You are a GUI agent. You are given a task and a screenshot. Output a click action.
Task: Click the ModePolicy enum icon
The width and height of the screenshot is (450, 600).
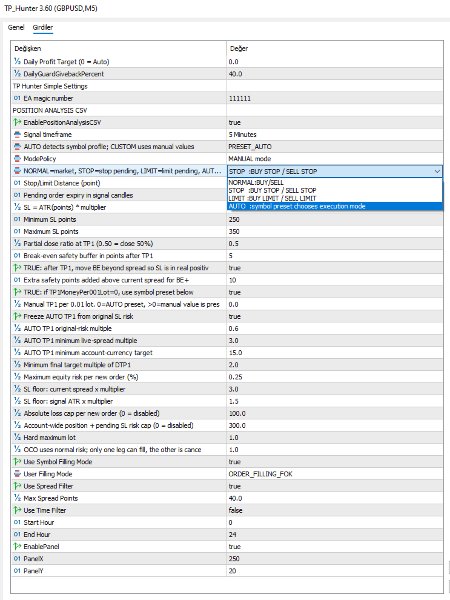point(17,159)
